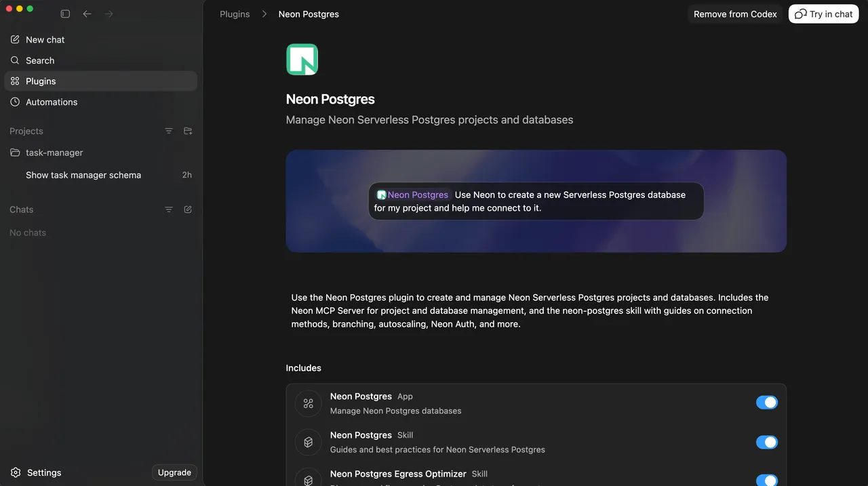
Task: Filter projects using the Projects filter icon
Action: point(169,131)
